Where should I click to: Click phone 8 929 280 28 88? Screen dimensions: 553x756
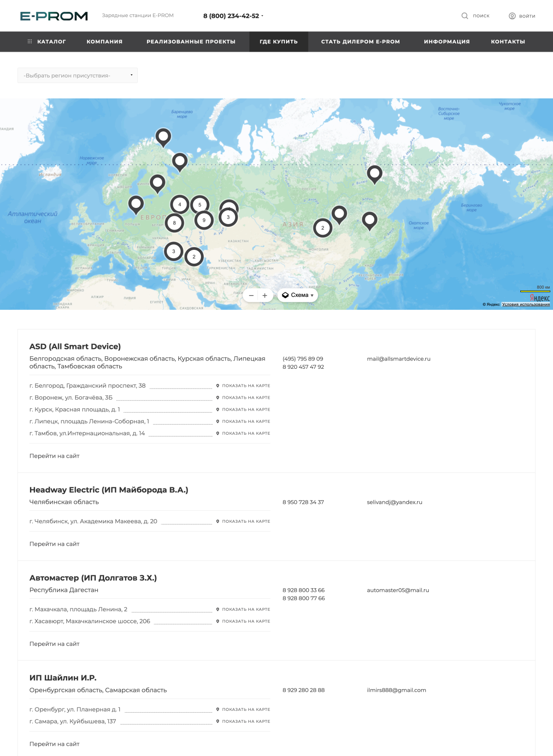304,691
